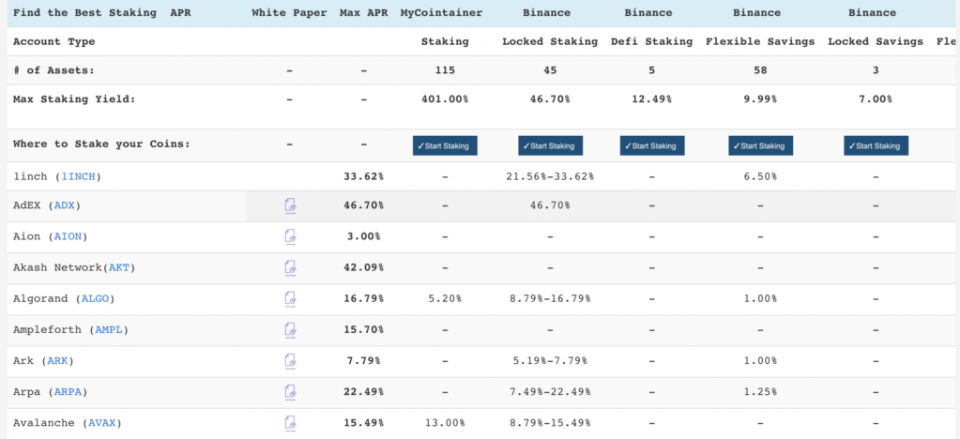960x439 pixels.
Task: Open the Algorand white paper icon
Action: pos(290,299)
